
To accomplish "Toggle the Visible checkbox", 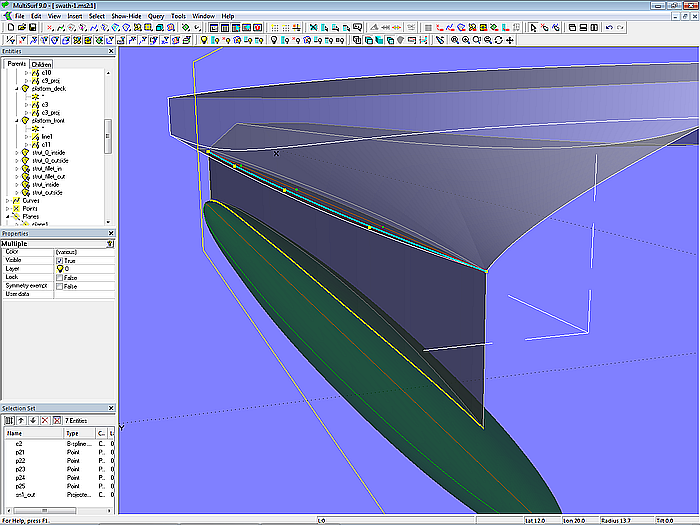I will (60, 260).
